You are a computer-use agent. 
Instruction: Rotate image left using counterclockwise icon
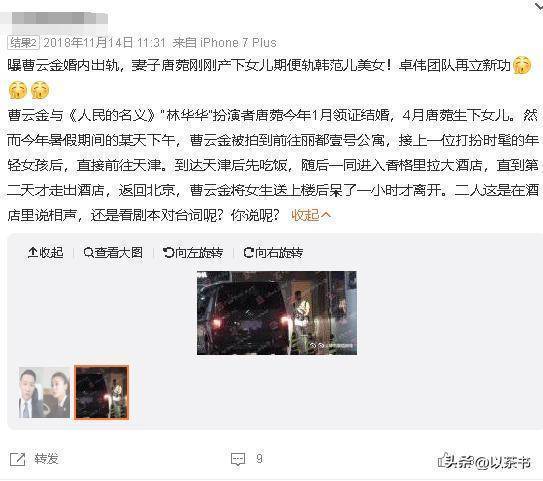168,252
